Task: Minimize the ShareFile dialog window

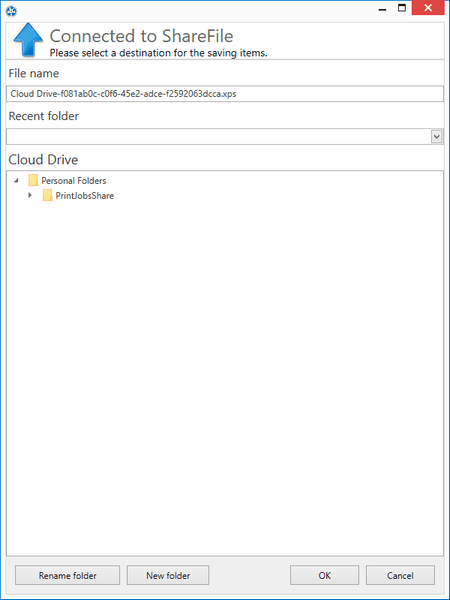Action: coord(382,8)
